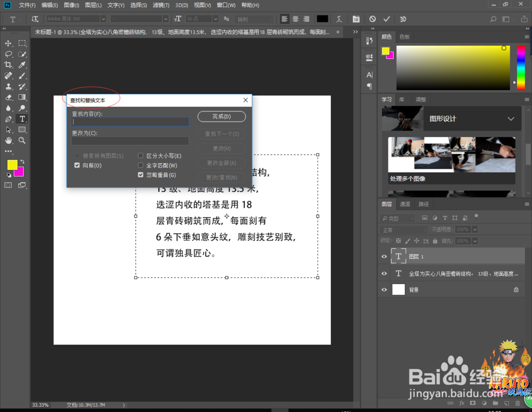Click the 更改为(C) input field
The image size is (532, 412).
pos(130,141)
